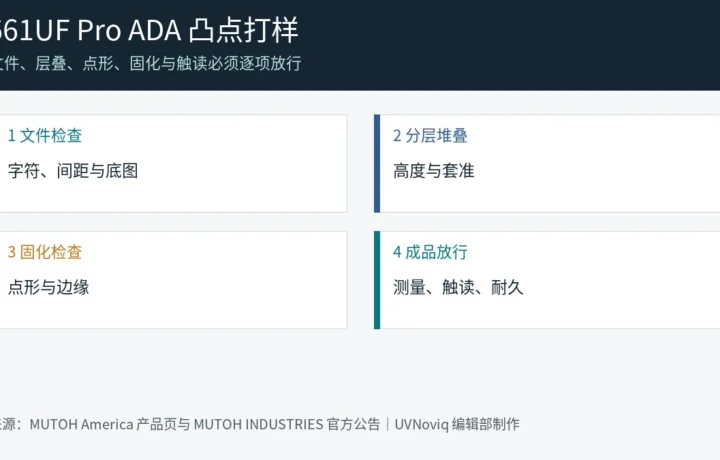The image size is (720, 460).
Task: Click the title '61UF Pro ADA 凸点打样'
Action: pos(149,30)
